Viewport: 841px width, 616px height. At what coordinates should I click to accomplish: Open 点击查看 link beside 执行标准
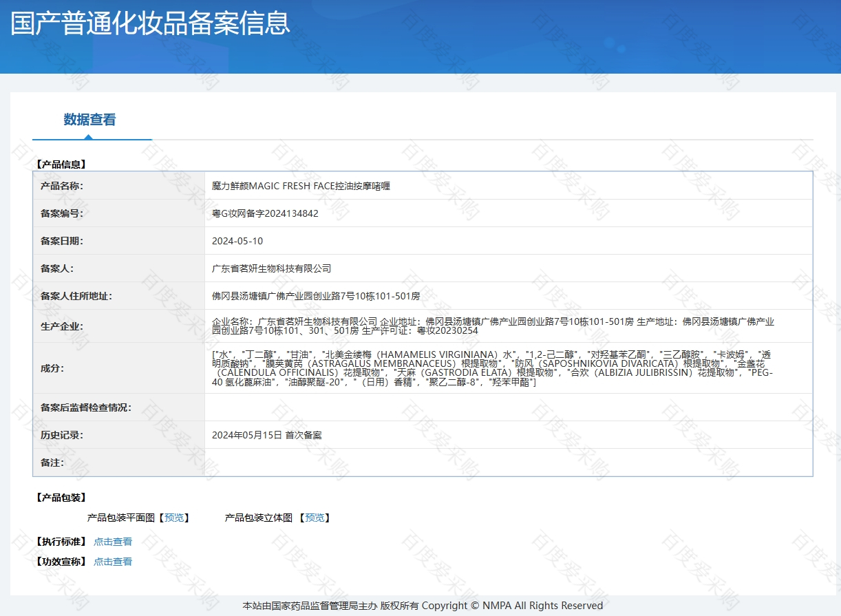coord(113,542)
